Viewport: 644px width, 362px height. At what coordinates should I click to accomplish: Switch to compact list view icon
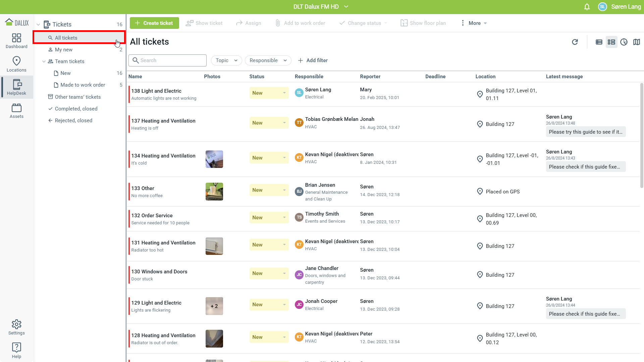599,42
